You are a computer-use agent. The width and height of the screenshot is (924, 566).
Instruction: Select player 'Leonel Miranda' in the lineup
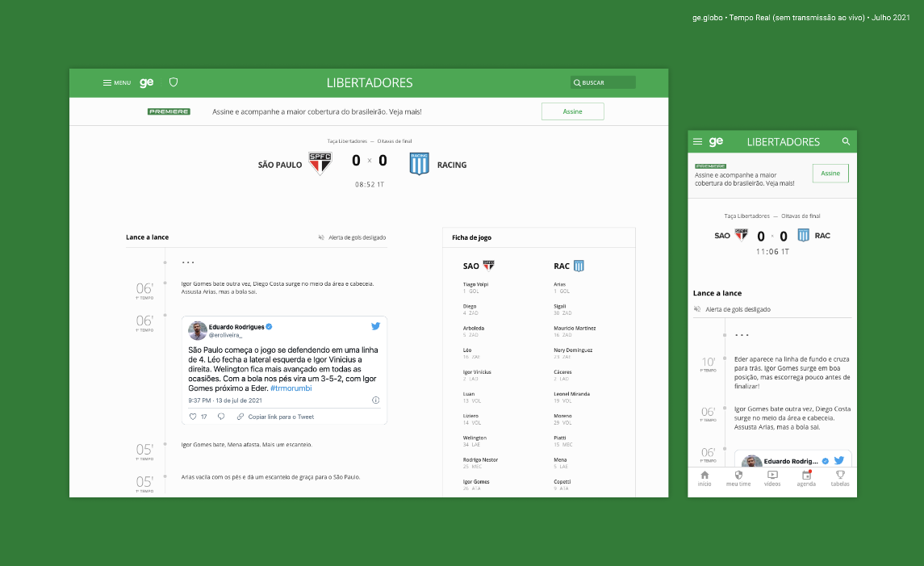(571, 394)
